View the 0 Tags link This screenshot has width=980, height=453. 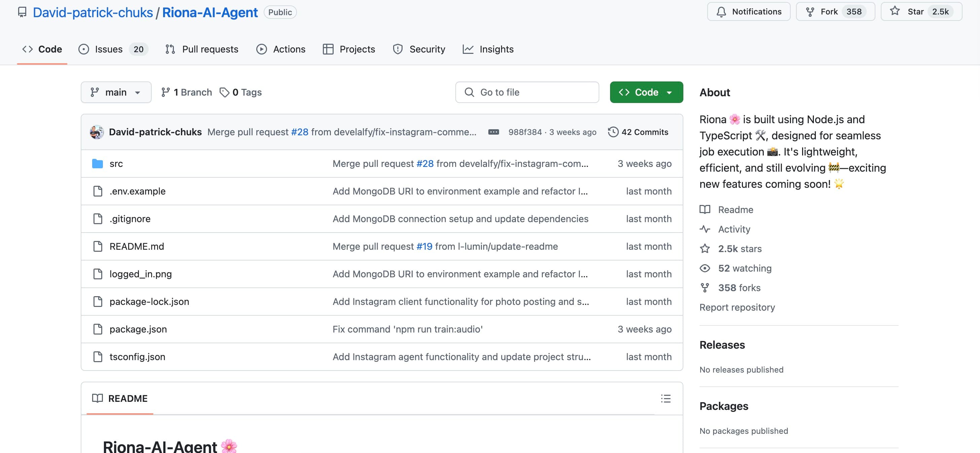241,92
